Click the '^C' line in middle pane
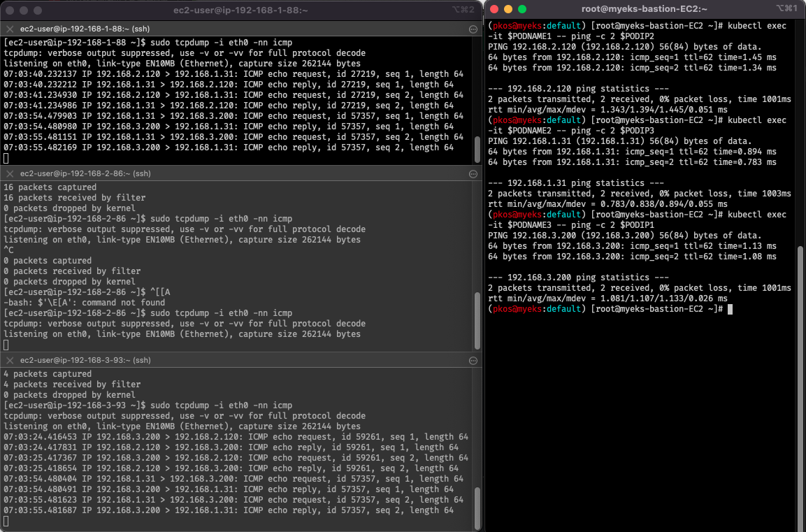The image size is (806, 532). click(9, 250)
